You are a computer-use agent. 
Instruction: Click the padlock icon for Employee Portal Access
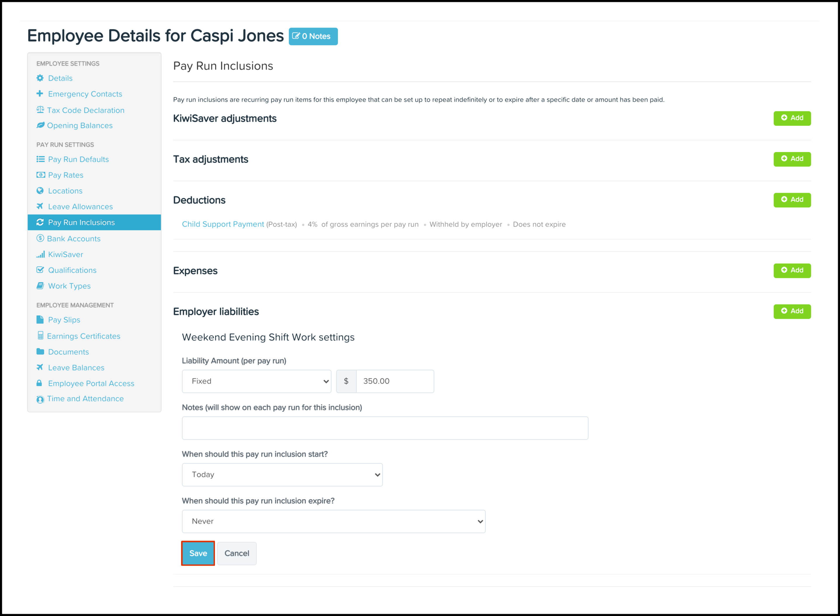[x=39, y=383]
